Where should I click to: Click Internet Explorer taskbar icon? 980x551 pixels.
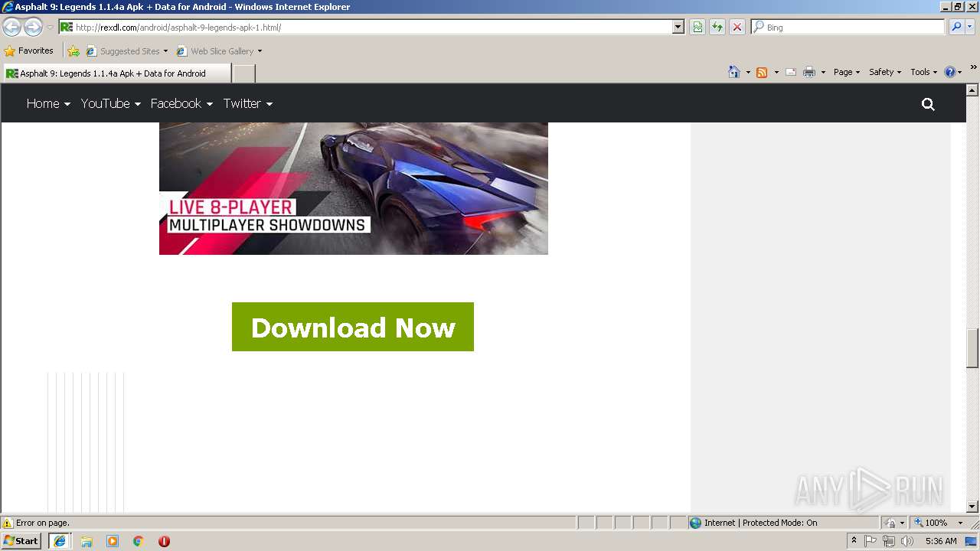60,541
